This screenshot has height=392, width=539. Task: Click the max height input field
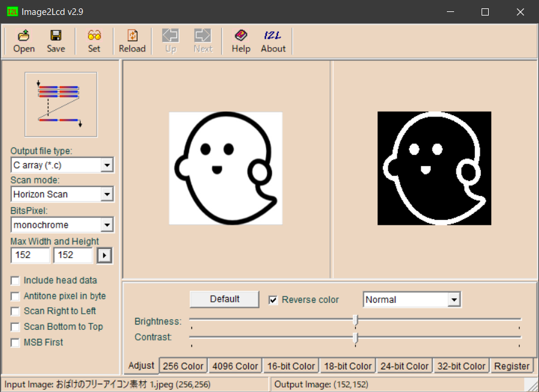[73, 255]
